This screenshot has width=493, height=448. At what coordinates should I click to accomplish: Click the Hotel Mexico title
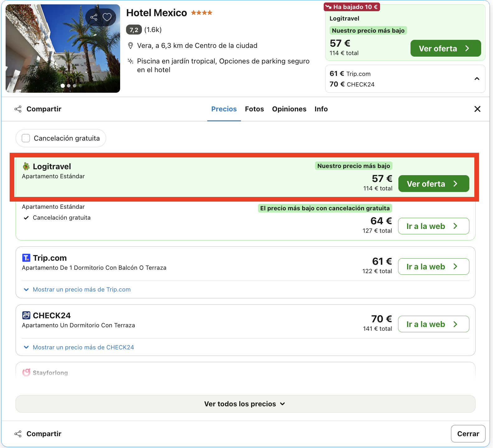pos(157,13)
